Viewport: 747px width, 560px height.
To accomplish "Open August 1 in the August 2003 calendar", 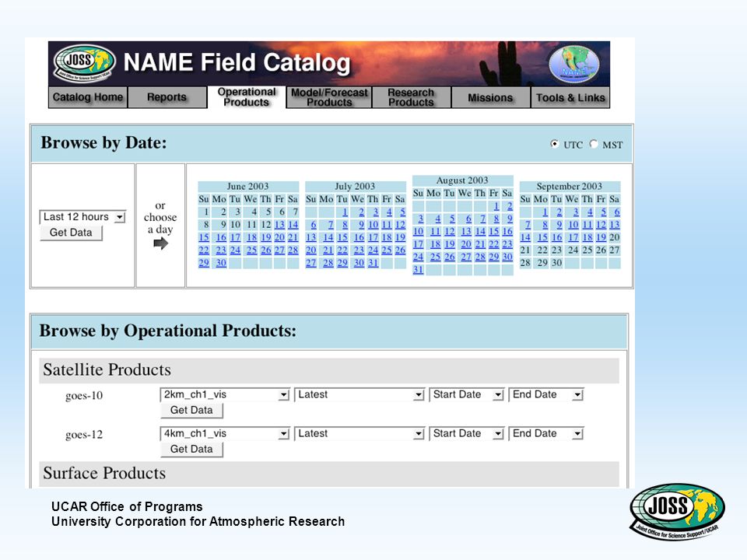I will [496, 205].
